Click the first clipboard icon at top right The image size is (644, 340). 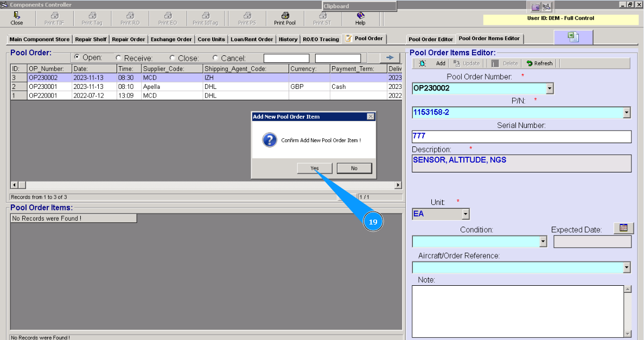click(x=535, y=7)
